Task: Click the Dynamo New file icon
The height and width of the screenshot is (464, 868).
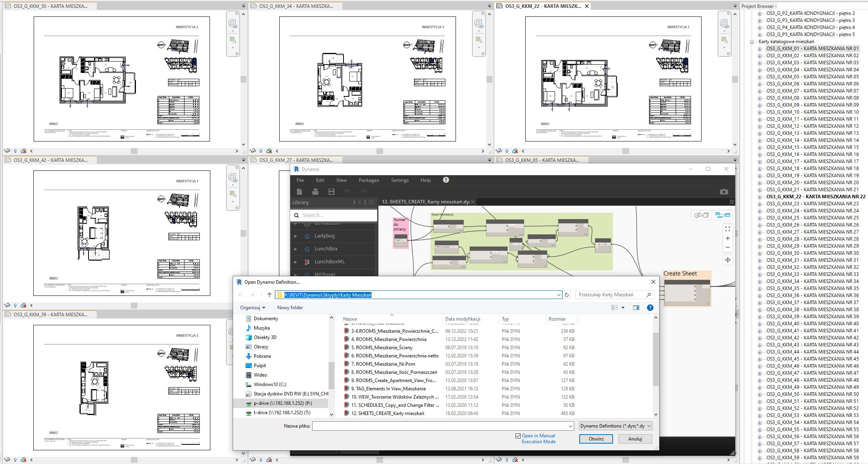Action: 300,192
